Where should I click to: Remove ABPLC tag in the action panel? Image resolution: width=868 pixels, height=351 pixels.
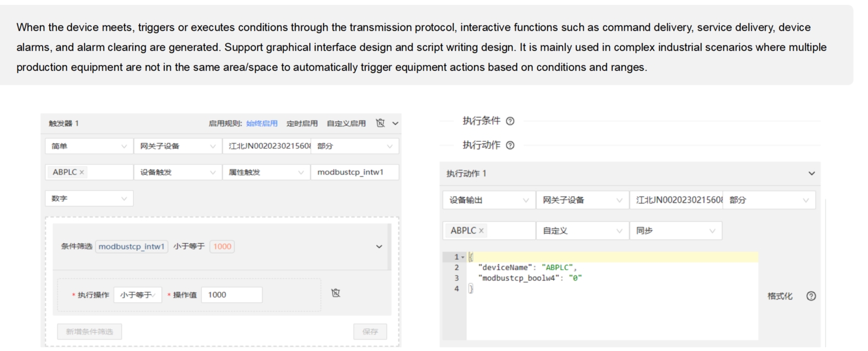pyautogui.click(x=481, y=231)
